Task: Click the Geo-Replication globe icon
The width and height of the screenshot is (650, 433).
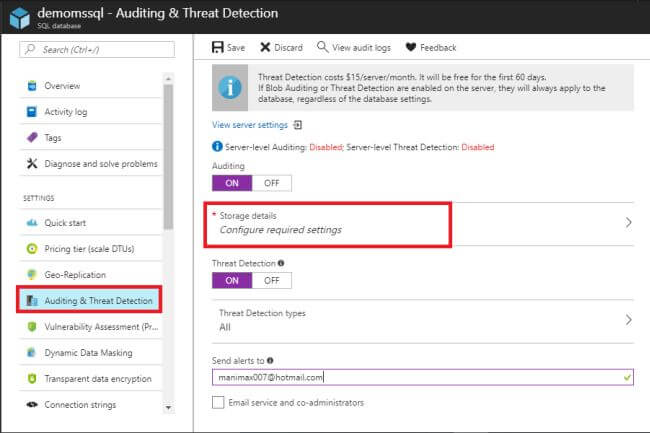Action: pyautogui.click(x=32, y=274)
